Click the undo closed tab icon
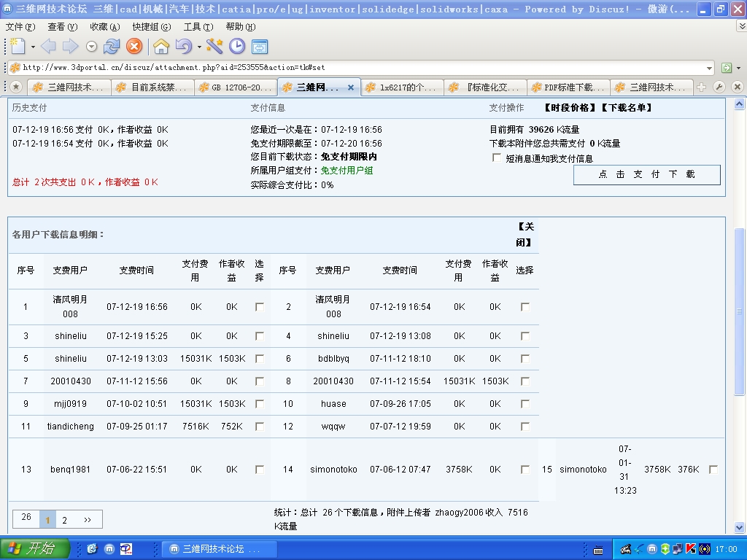747x560 pixels. tap(183, 46)
